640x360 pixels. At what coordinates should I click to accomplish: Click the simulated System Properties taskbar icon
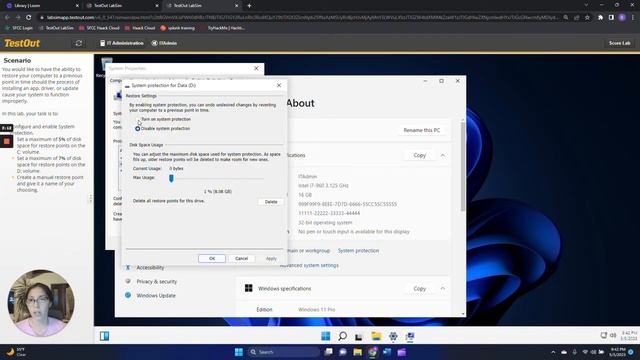pos(410,336)
